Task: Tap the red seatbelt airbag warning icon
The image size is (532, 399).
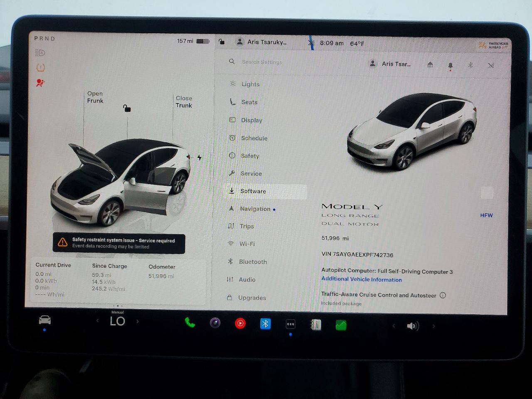Action: 40,83
